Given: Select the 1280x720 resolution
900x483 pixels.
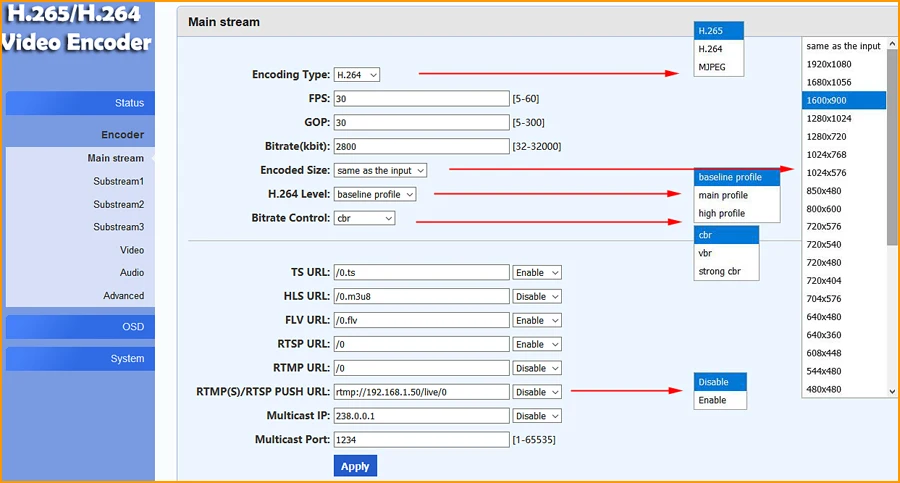Looking at the screenshot, I should click(844, 137).
